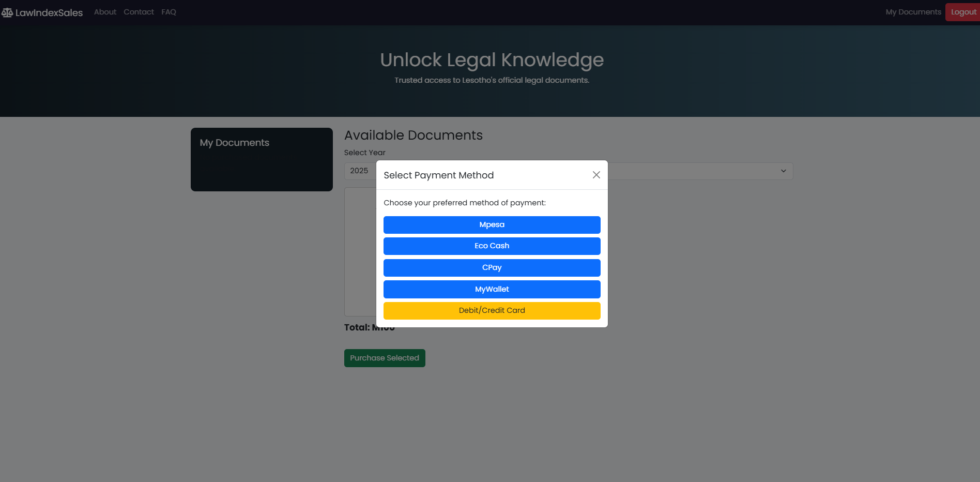Click the Select Year dropdown chevron arrow

(783, 171)
